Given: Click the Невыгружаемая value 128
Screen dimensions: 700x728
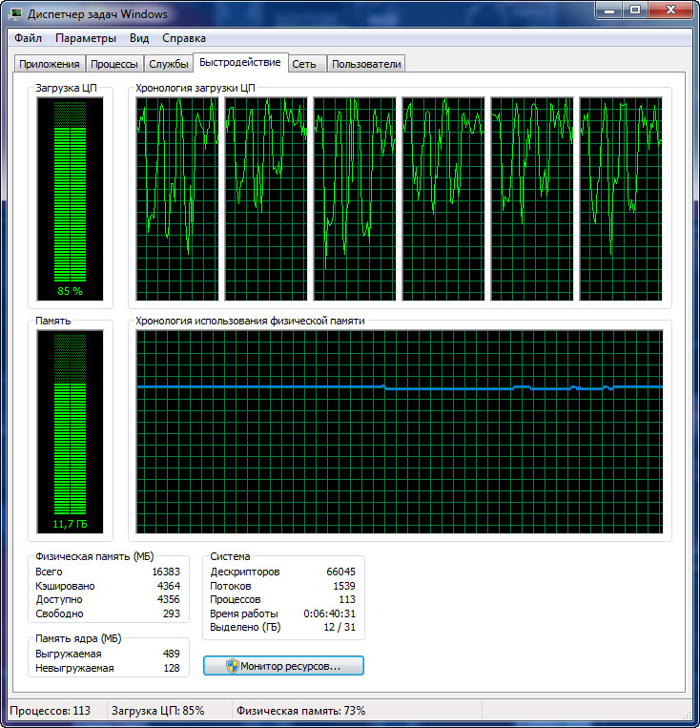Looking at the screenshot, I should coord(172,668).
